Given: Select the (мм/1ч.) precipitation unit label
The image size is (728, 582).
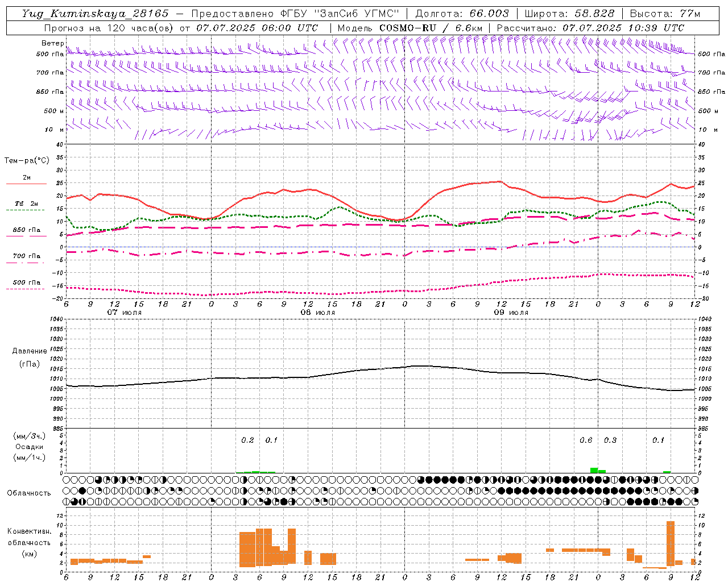Looking at the screenshot, I should click(28, 458).
